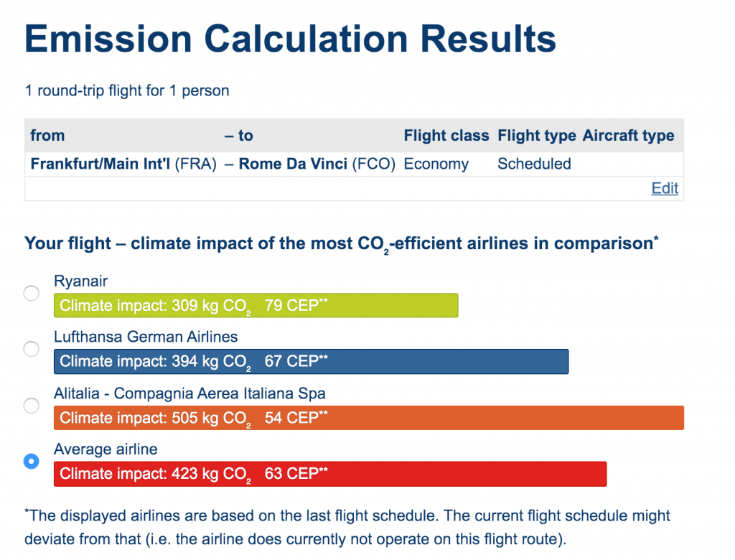Click the Aircraft type column header

628,136
